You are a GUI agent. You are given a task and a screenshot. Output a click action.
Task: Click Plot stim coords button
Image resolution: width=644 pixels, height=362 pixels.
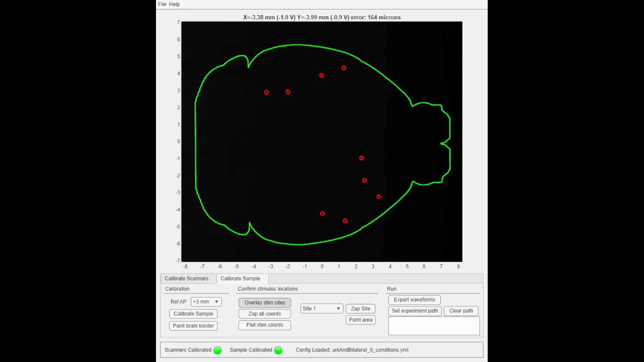click(265, 325)
